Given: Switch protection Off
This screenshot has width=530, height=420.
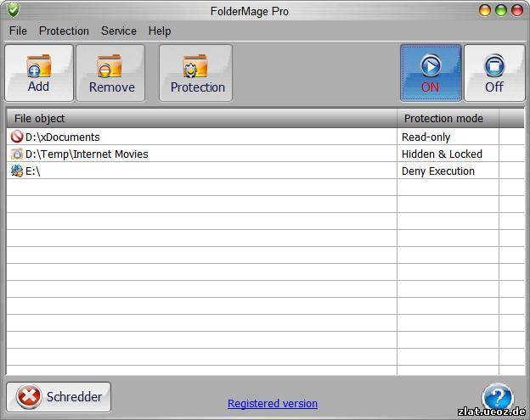Looking at the screenshot, I should (494, 73).
